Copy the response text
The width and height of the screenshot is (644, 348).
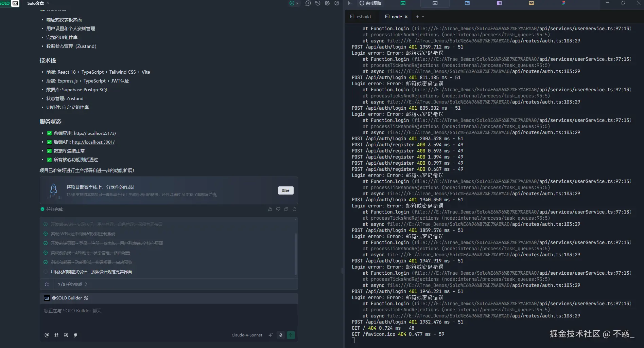tap(286, 209)
